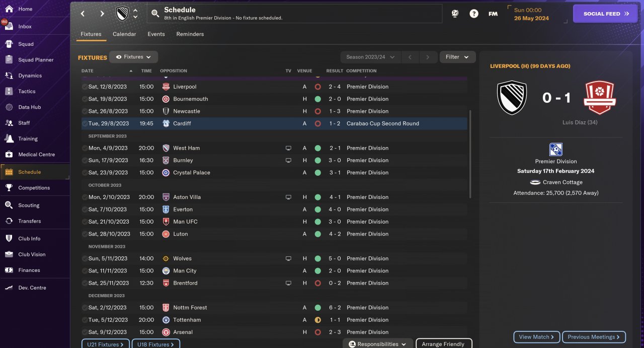Open the help question mark icon
The image size is (644, 348).
click(x=474, y=14)
